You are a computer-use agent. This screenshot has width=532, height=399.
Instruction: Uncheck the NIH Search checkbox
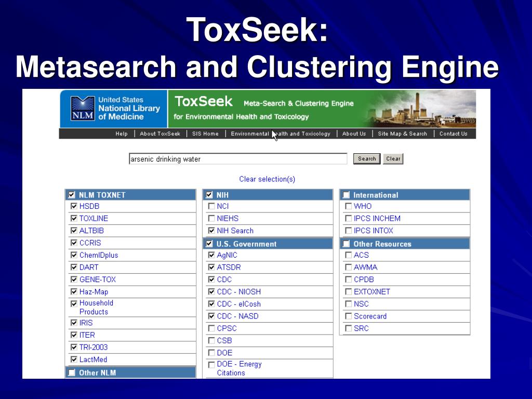pos(211,230)
